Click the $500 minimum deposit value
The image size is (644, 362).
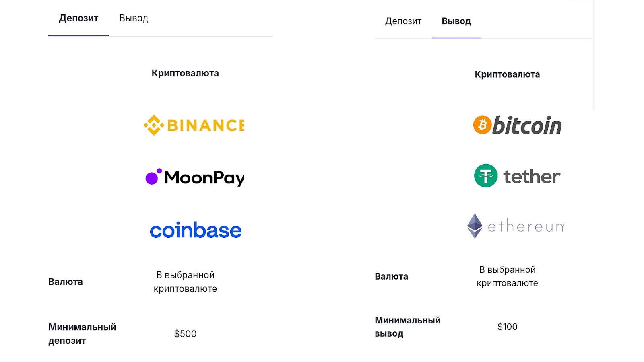click(x=185, y=334)
